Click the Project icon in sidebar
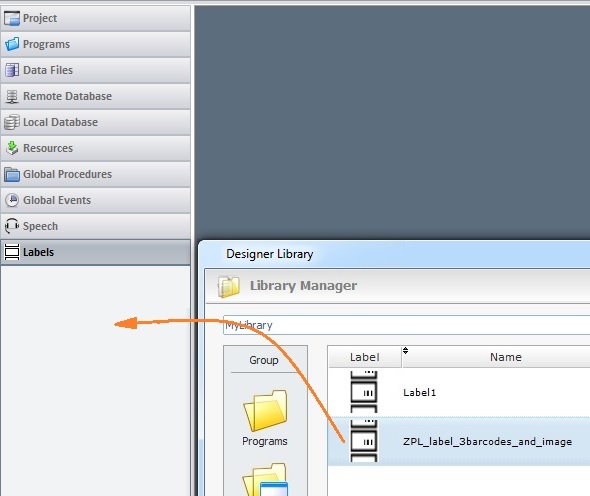 tap(12, 18)
